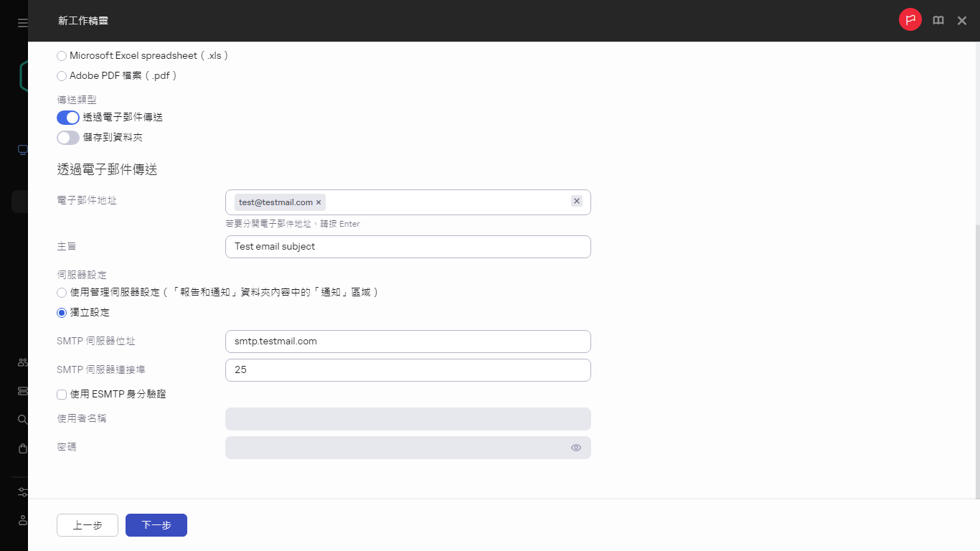980x551 pixels.
Task: Click the red flag announcements icon
Action: click(910, 19)
